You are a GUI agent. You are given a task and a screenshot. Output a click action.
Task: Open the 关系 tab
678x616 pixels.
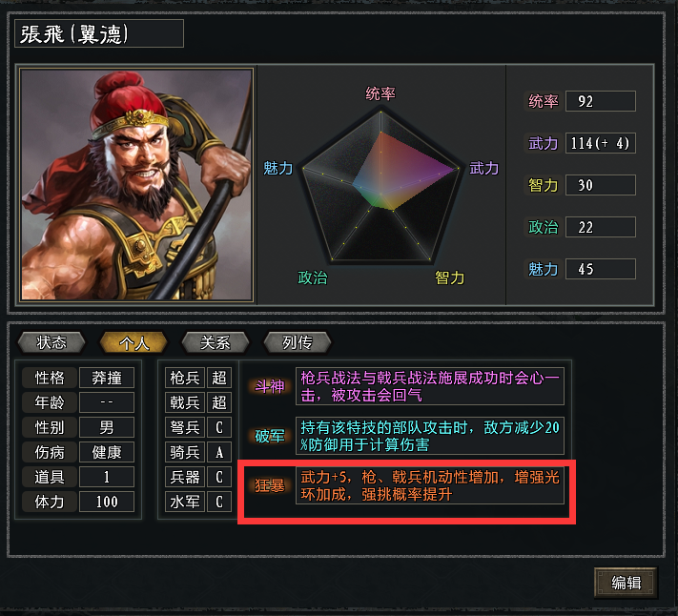[216, 342]
